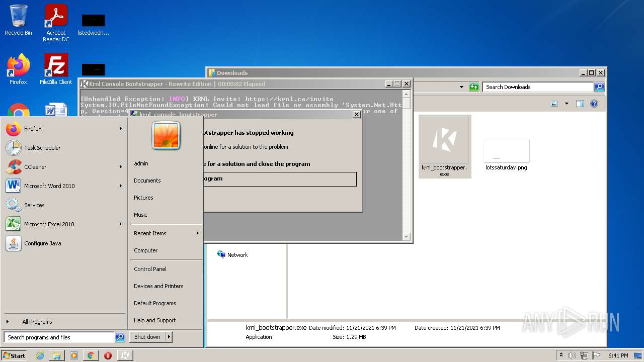
Task: Expand Microsoft Excel 2010 jump list arrow
Action: click(x=121, y=224)
